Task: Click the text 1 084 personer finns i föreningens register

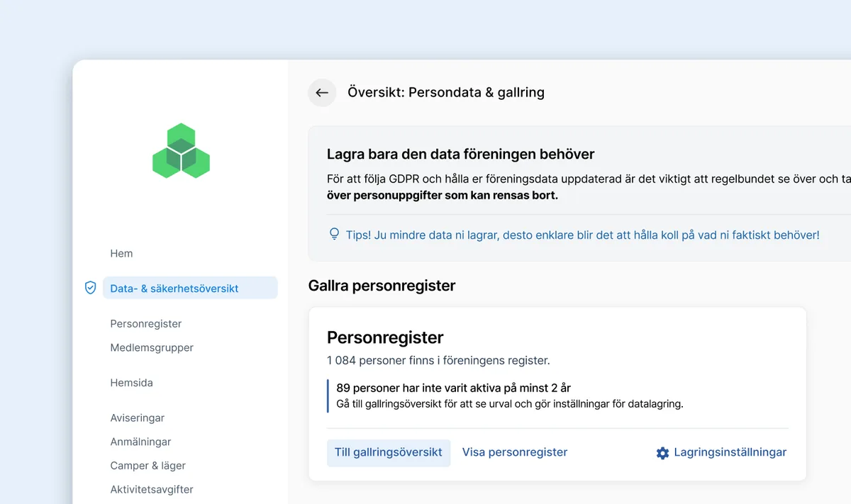Action: (x=438, y=360)
